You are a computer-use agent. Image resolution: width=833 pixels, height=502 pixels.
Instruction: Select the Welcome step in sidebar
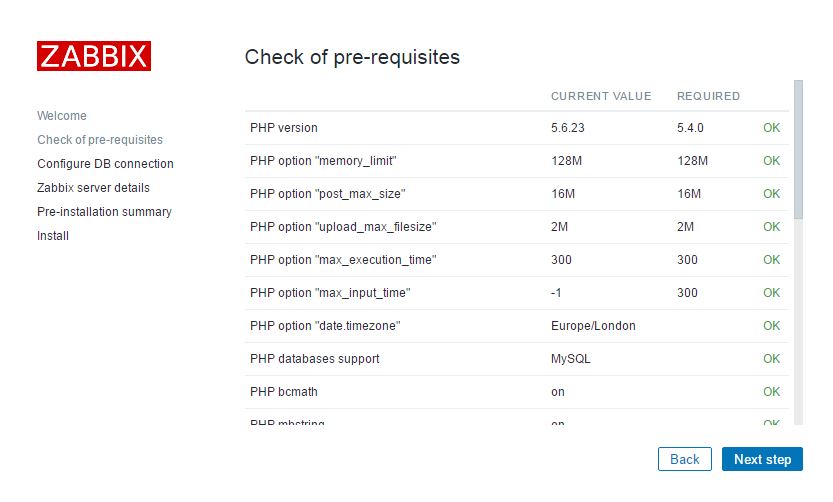(62, 116)
